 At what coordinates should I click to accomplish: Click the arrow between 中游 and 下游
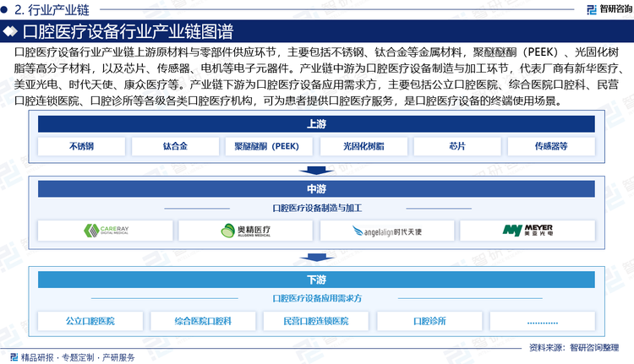(316, 258)
